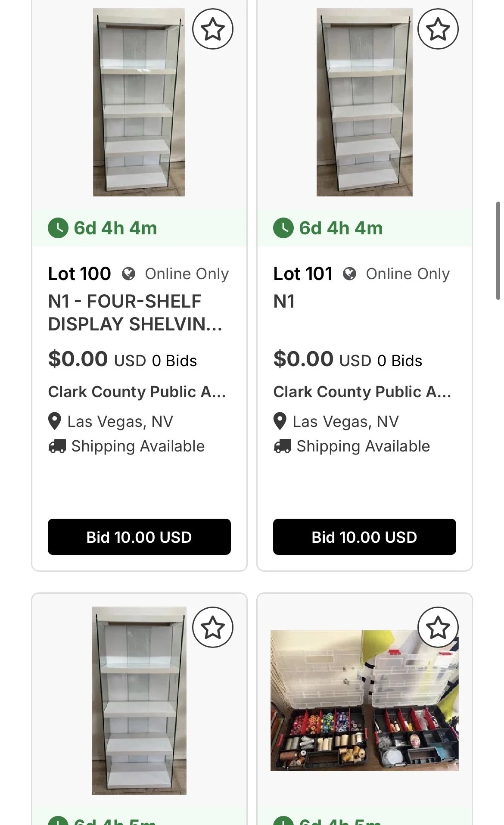Click shipping truck icon in Lot 100 card
504x825 pixels.
[x=57, y=446]
